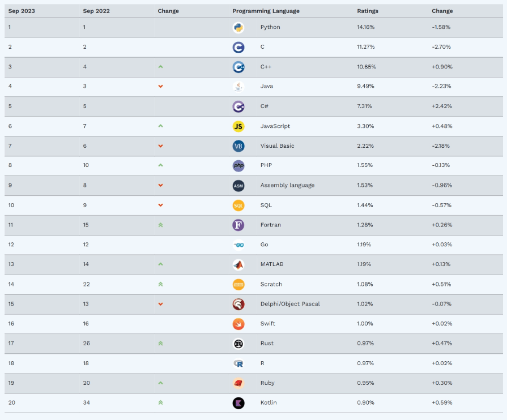Select the Ratings column header
This screenshot has height=420, width=507.
point(367,11)
